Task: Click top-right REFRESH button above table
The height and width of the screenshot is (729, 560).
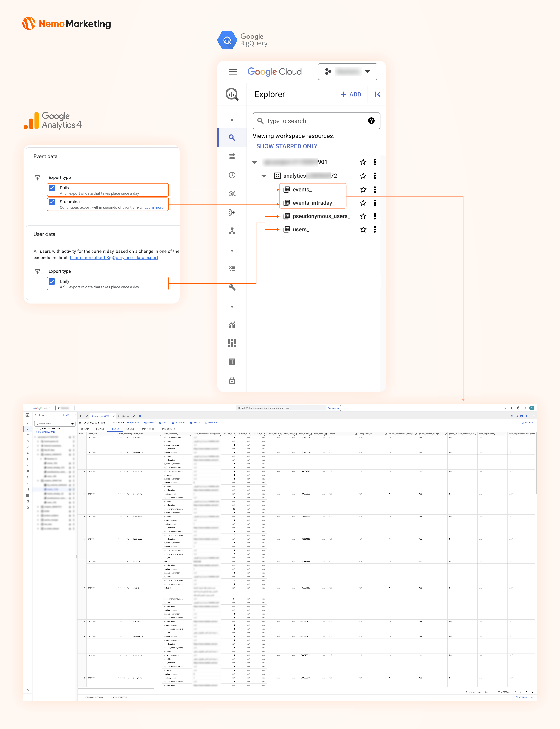Action: coord(527,423)
